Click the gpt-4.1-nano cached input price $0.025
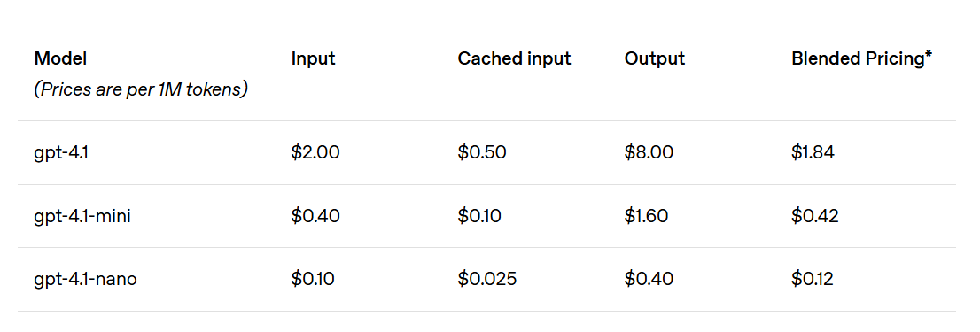The image size is (980, 332). point(486,280)
